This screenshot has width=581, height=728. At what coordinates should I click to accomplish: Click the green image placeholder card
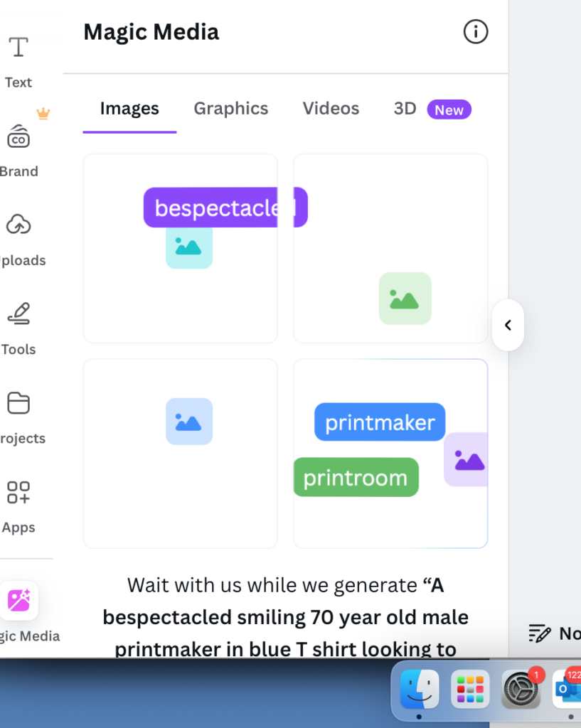coord(390,248)
